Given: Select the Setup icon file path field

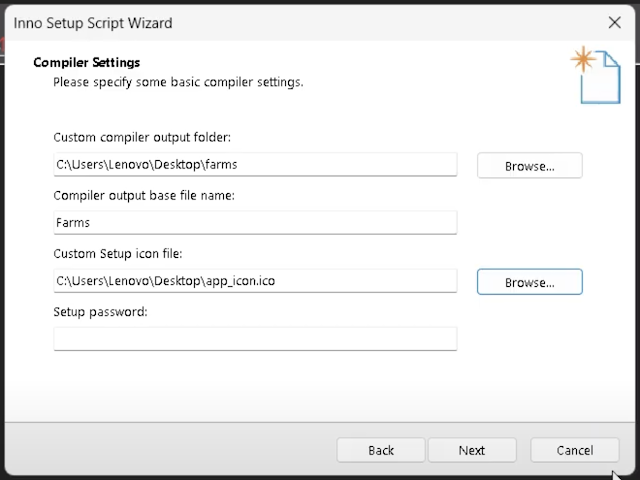Looking at the screenshot, I should point(255,281).
